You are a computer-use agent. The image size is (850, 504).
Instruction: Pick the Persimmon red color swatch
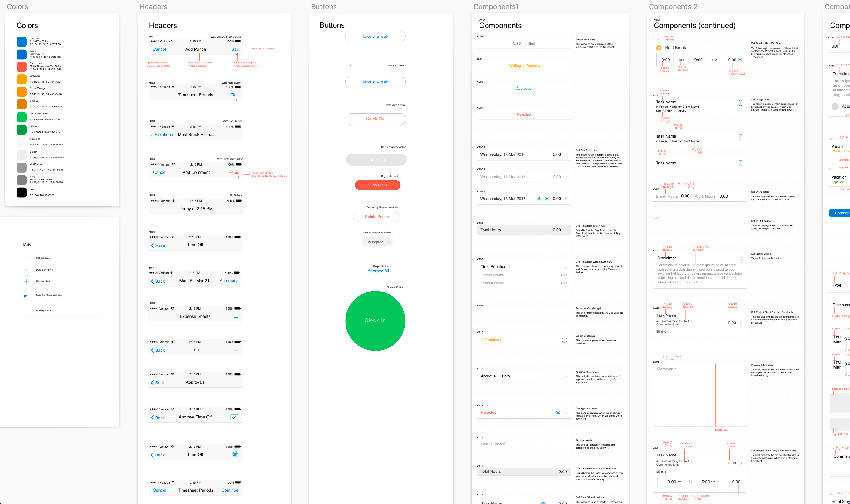tap(21, 67)
